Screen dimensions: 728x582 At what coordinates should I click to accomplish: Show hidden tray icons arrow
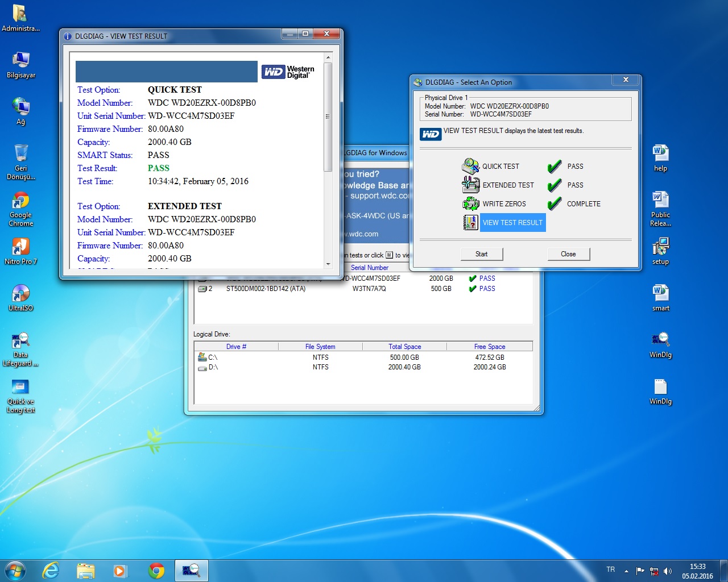click(x=626, y=571)
